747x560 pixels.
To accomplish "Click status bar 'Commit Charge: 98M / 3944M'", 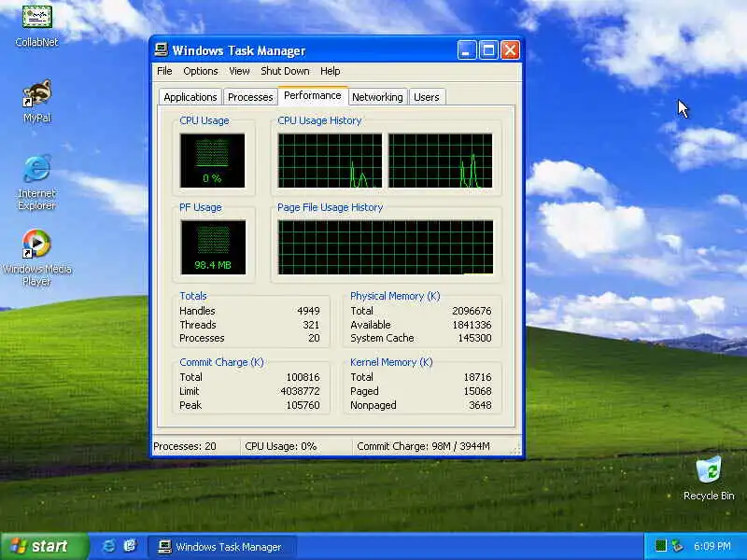I will click(x=423, y=447).
